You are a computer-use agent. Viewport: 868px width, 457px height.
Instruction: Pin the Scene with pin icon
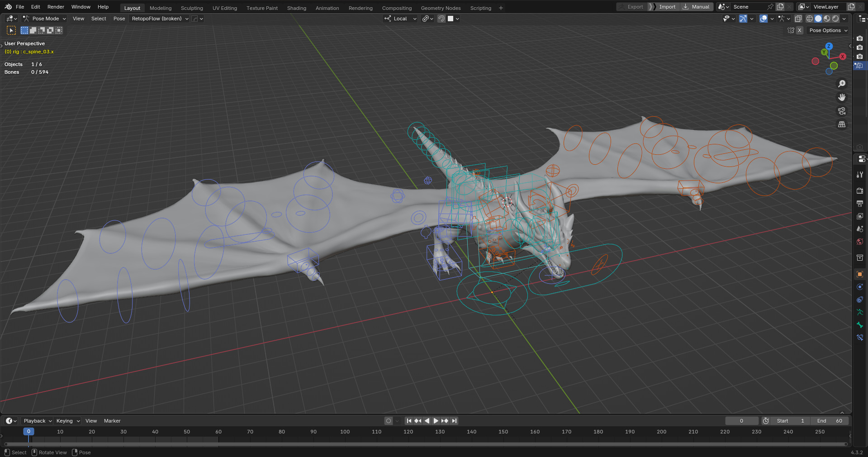click(x=770, y=7)
